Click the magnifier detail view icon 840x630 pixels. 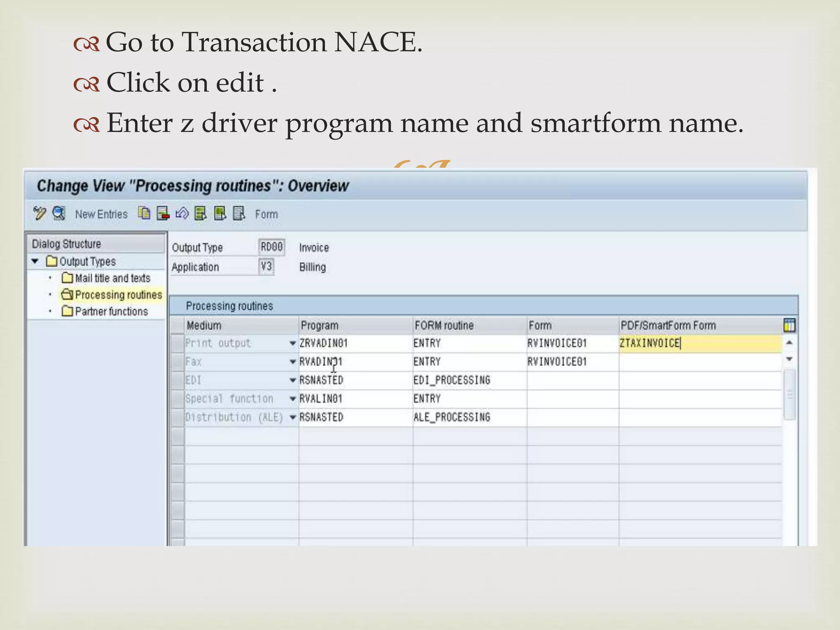point(59,214)
